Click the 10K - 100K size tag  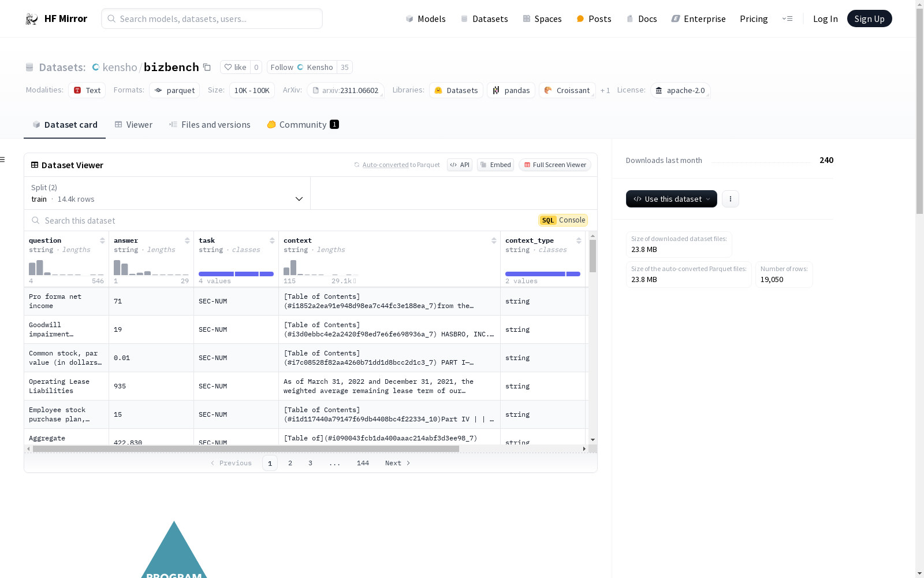(x=252, y=90)
